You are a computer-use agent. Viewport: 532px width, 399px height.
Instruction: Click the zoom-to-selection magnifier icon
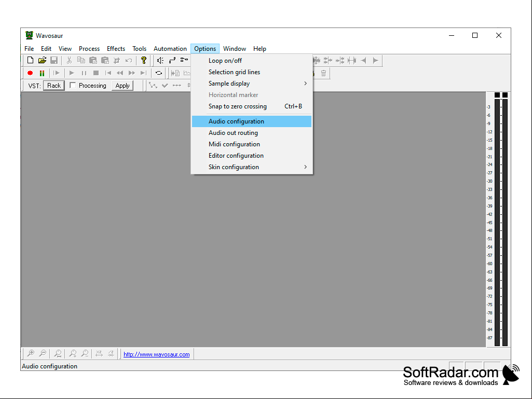58,353
